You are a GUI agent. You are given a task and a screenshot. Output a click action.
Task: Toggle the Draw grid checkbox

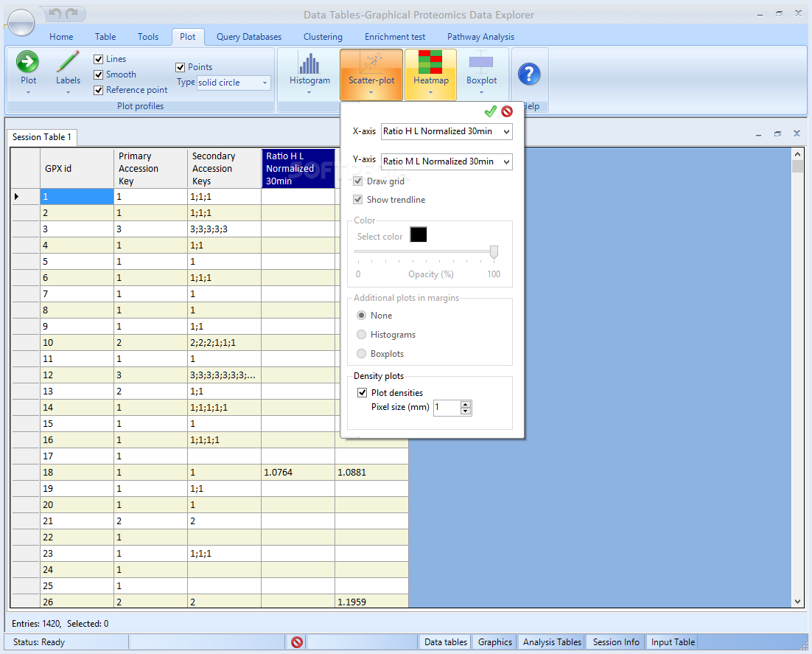click(358, 181)
